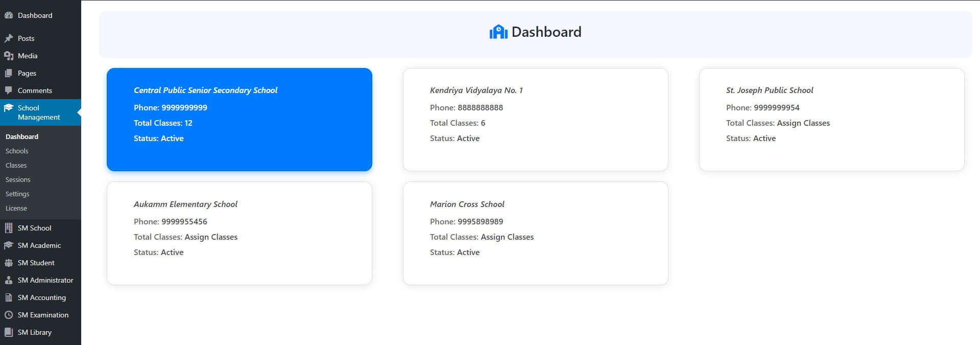Viewport: 980px width, 345px height.
Task: Click the Posts pushpin icon
Action: 9,38
